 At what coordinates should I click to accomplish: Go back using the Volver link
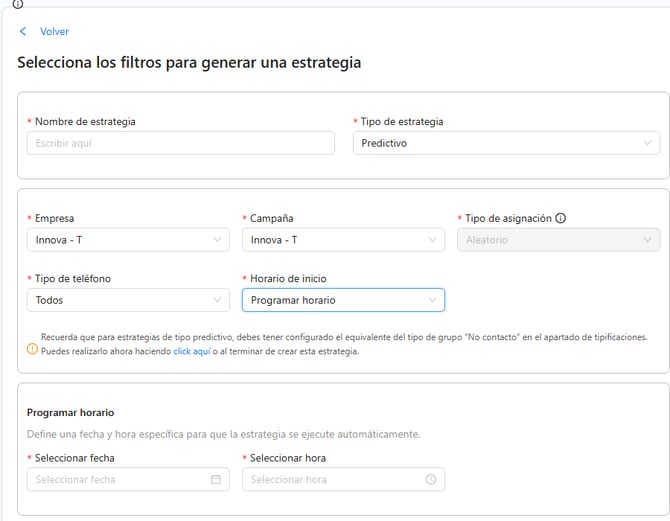(54, 32)
